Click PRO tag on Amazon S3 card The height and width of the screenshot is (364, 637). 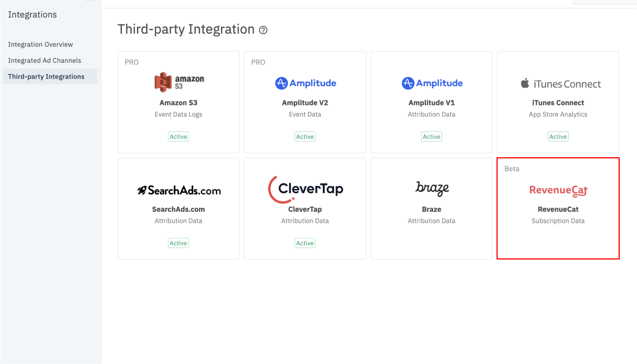131,62
